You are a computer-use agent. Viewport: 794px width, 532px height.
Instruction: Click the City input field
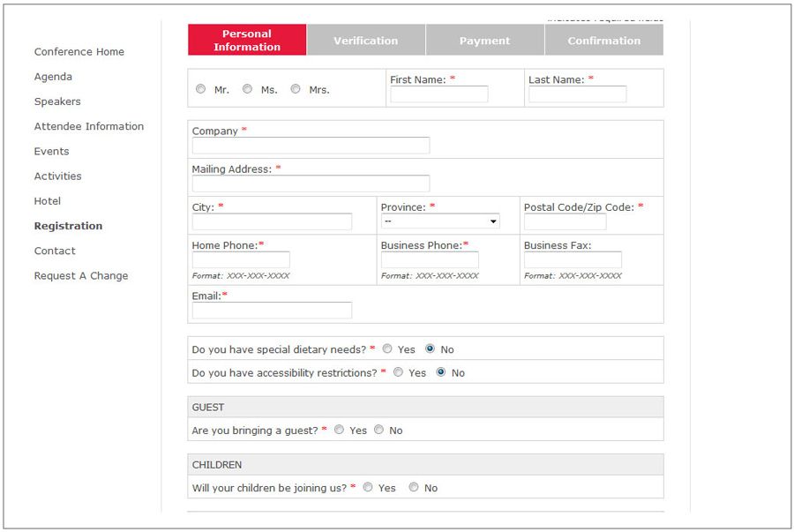click(x=272, y=221)
